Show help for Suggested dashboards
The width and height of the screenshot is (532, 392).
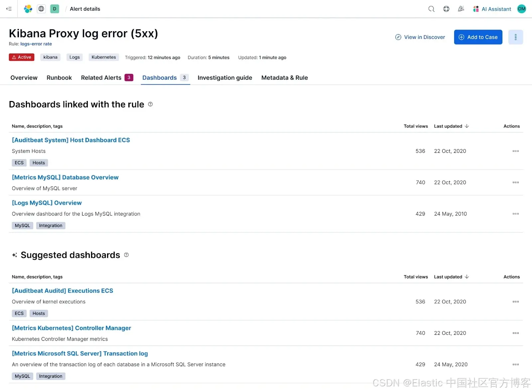[x=126, y=255]
